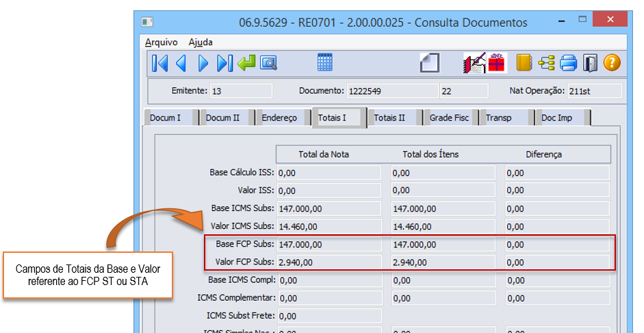This screenshot has width=644, height=333.
Task: Click the printer icon
Action: (x=569, y=63)
